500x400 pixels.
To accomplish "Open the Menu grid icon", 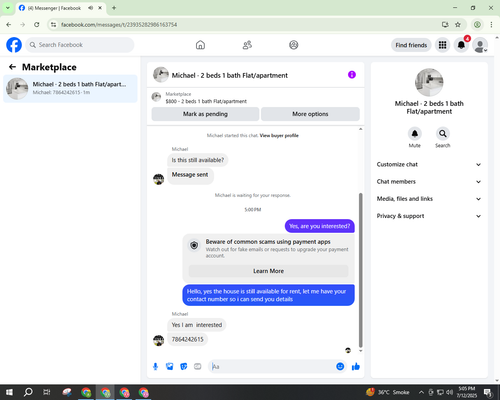I will pyautogui.click(x=442, y=45).
